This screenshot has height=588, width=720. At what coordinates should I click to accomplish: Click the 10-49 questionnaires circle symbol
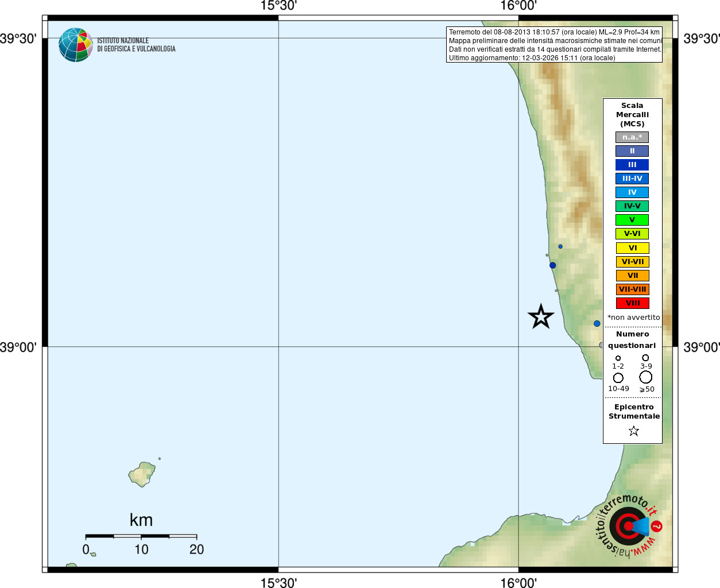pos(618,378)
